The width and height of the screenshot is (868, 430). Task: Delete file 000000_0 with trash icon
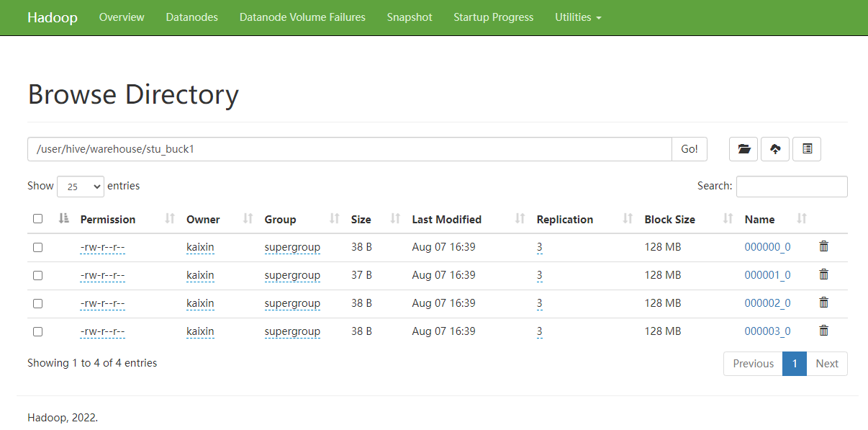[824, 246]
